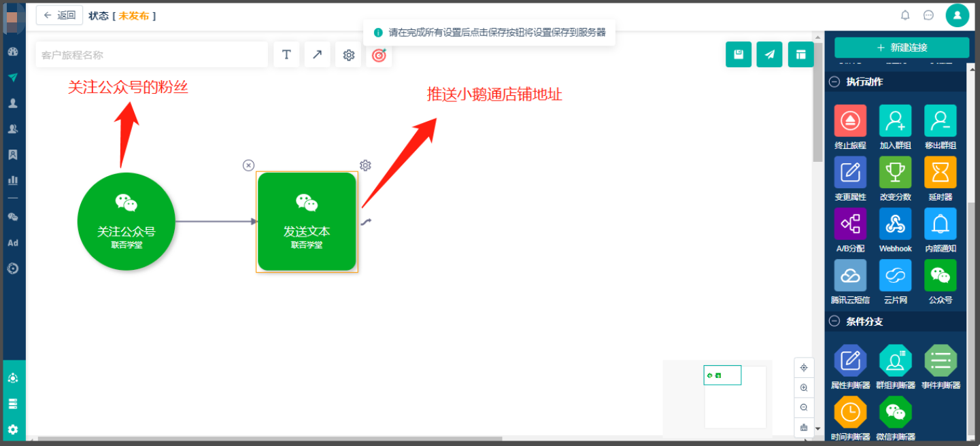Select the 微信判断器 condition icon
The height and width of the screenshot is (446, 980).
(x=895, y=412)
